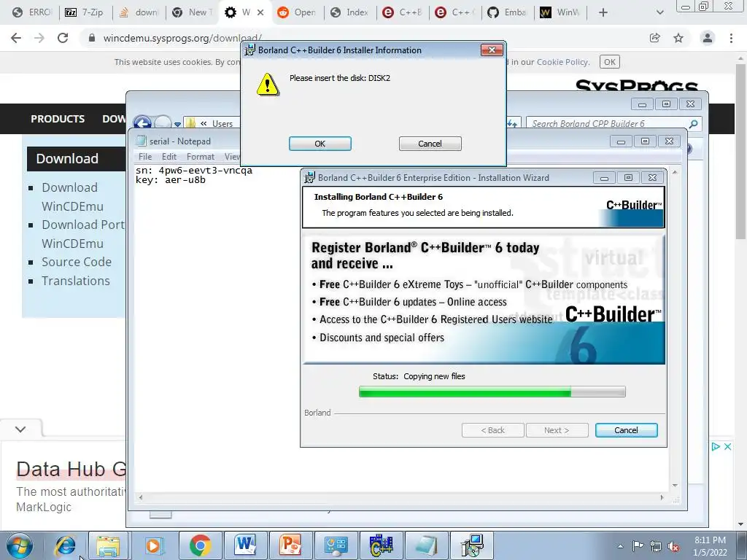Click the Explorer back arrow button
The image size is (747, 560).
coord(142,122)
